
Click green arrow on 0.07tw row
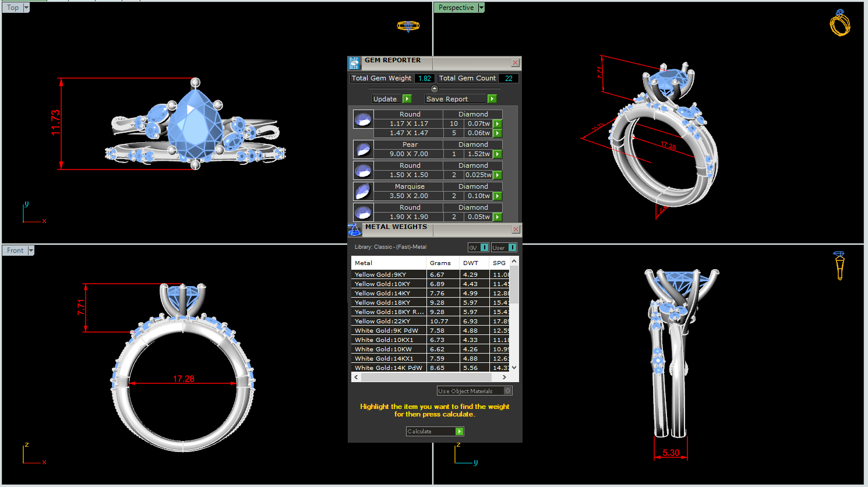pos(497,124)
